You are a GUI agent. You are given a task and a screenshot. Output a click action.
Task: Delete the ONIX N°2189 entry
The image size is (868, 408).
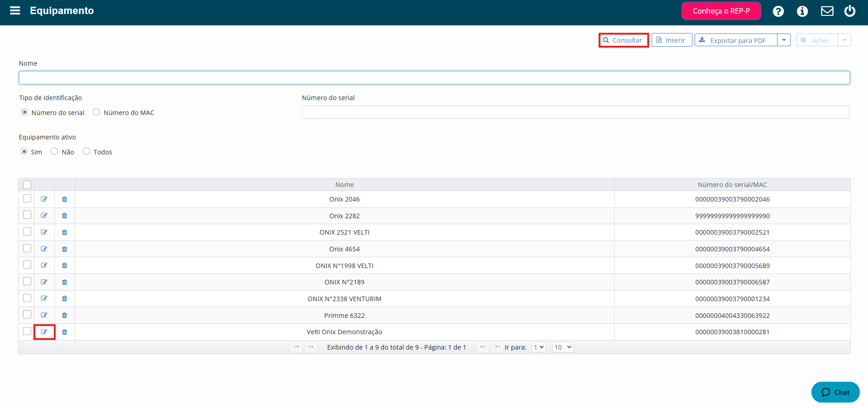pyautogui.click(x=65, y=282)
